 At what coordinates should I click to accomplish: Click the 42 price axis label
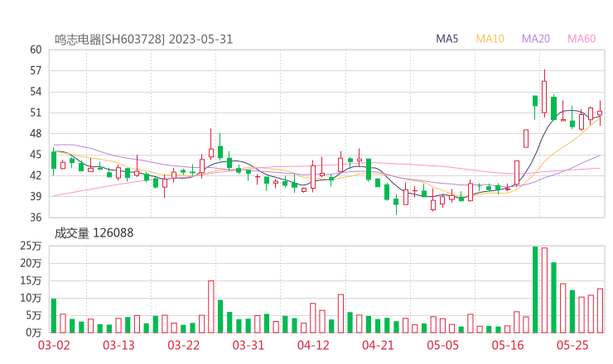(36, 175)
